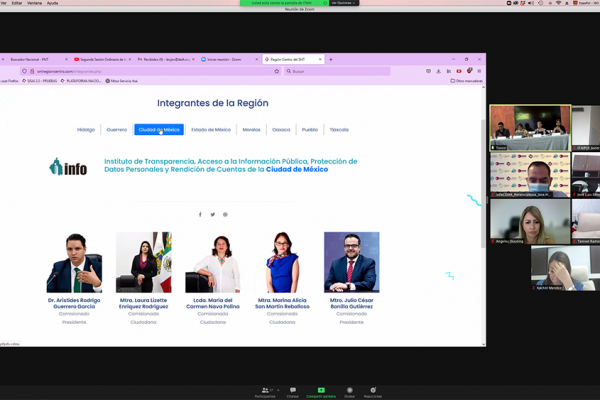Open photo of Mtra. Laura Lizette Enríquez Rodríguez
This screenshot has width=600, height=400.
(x=143, y=262)
